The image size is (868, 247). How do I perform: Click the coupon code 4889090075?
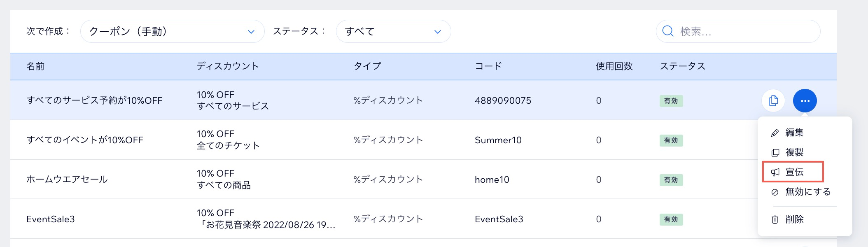pos(502,100)
